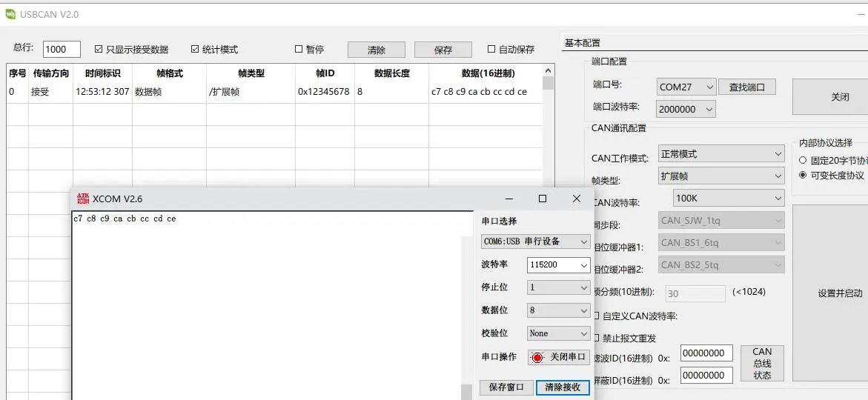This screenshot has height=400, width=868.
Task: Click the 帧ID column header
Action: point(325,73)
